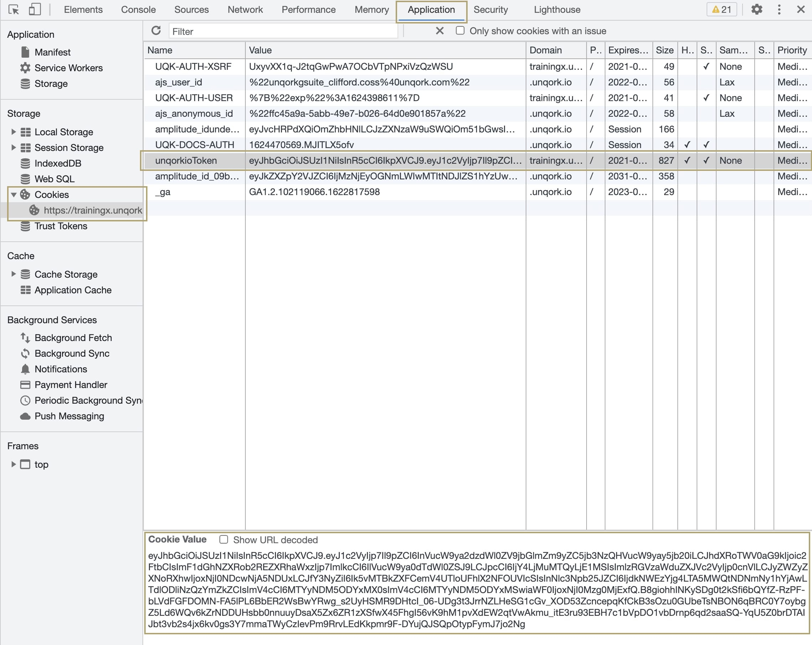812x645 pixels.
Task: Open the Sources tab
Action: coord(191,10)
